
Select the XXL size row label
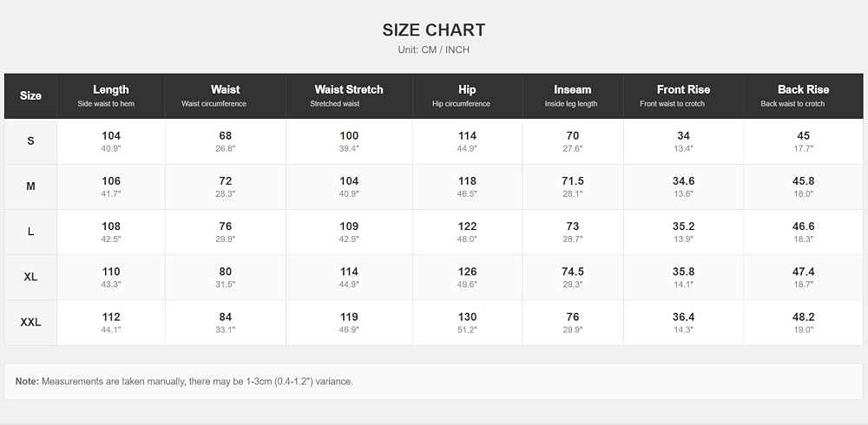[x=30, y=323]
